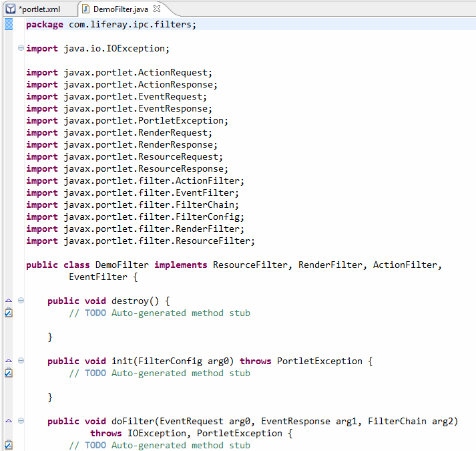
Task: Click the task marker under doFilter() method
Action: point(8,445)
